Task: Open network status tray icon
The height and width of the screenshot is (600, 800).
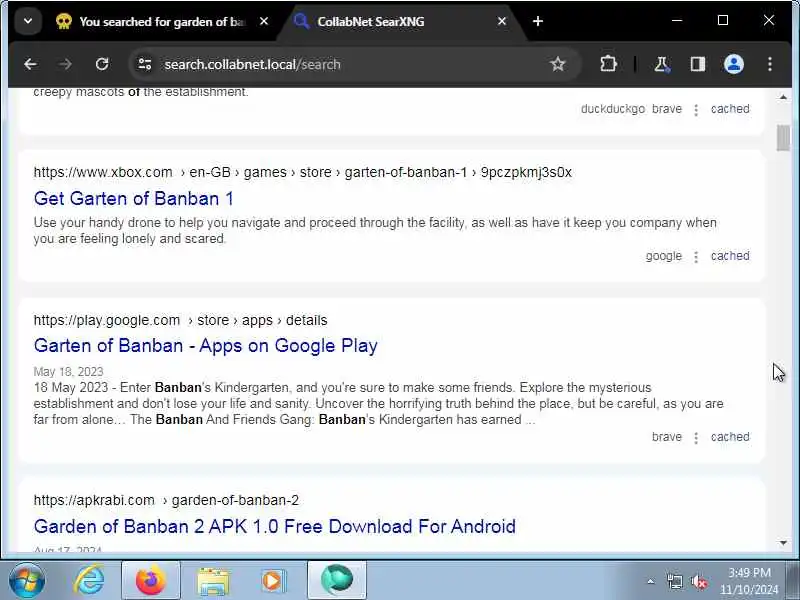Action: pyautogui.click(x=674, y=581)
